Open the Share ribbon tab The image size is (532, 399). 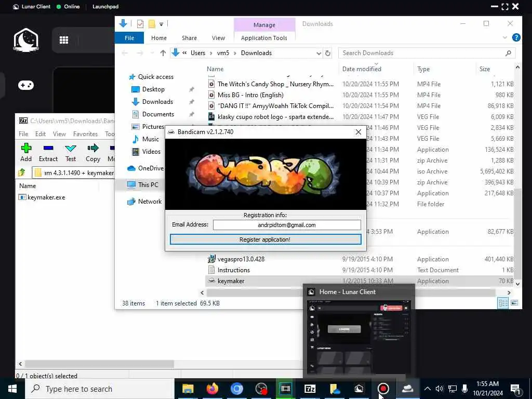189,38
